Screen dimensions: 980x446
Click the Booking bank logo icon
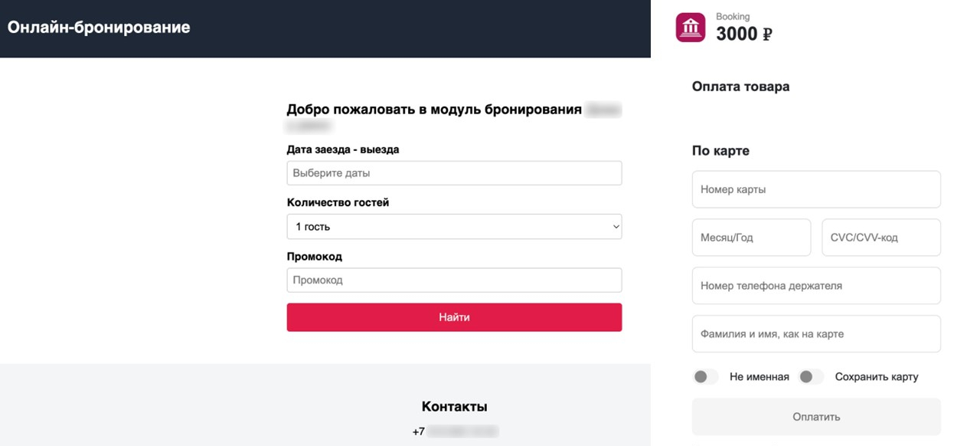click(691, 28)
